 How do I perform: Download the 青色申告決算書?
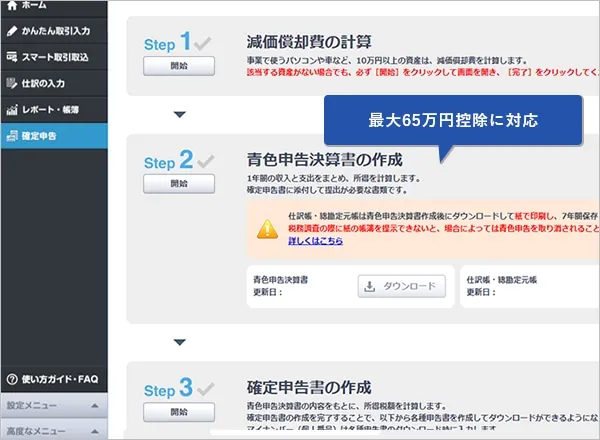402,286
